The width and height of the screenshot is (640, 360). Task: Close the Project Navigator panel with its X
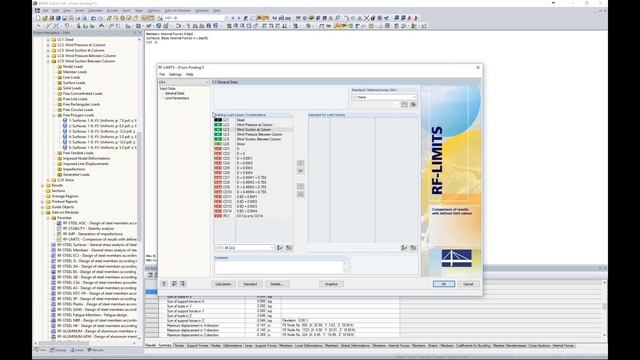[140, 33]
